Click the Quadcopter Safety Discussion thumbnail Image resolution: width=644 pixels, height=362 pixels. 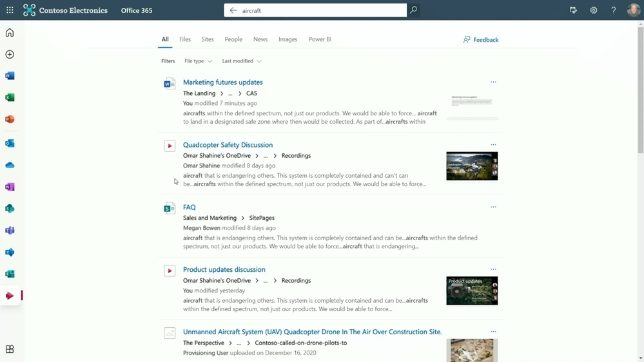click(472, 166)
